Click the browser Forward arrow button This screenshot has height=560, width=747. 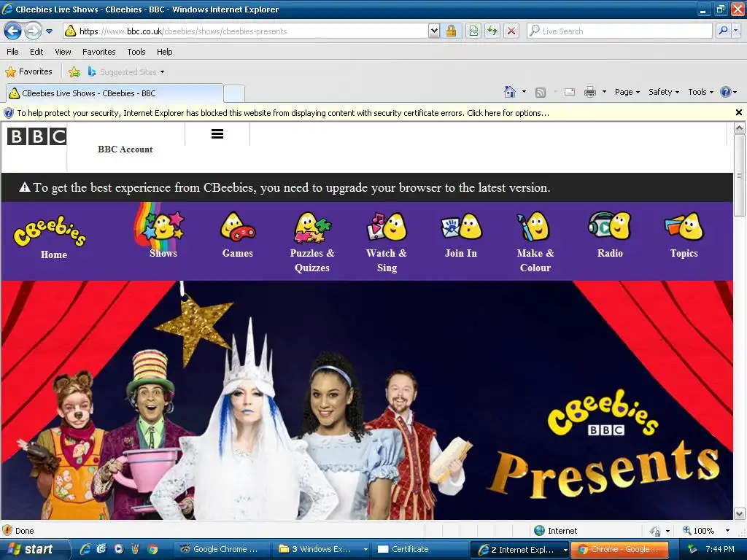pos(33,31)
